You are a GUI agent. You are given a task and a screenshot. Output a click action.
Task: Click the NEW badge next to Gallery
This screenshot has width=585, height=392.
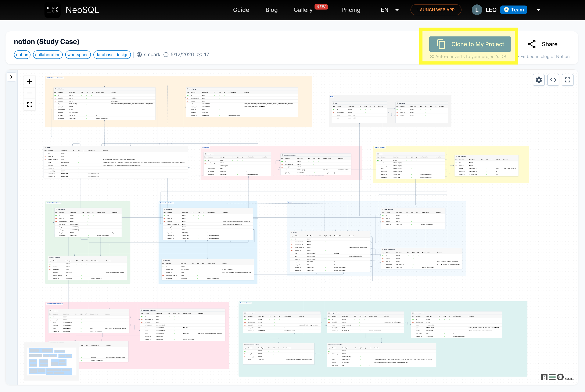pos(321,7)
